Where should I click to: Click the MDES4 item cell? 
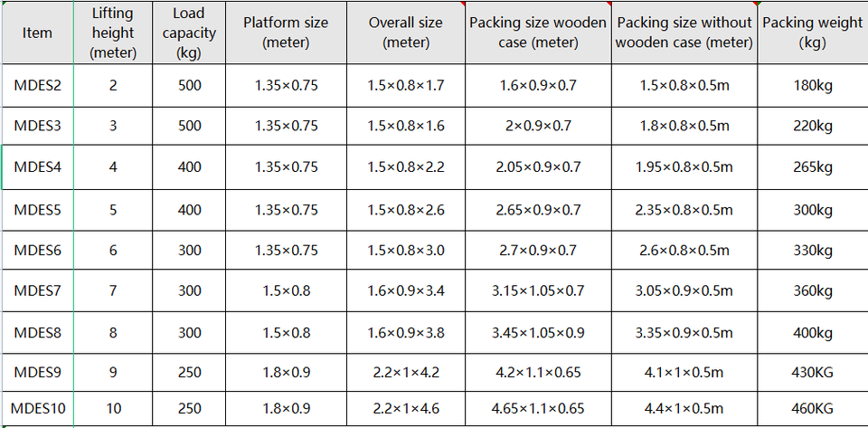(38, 168)
